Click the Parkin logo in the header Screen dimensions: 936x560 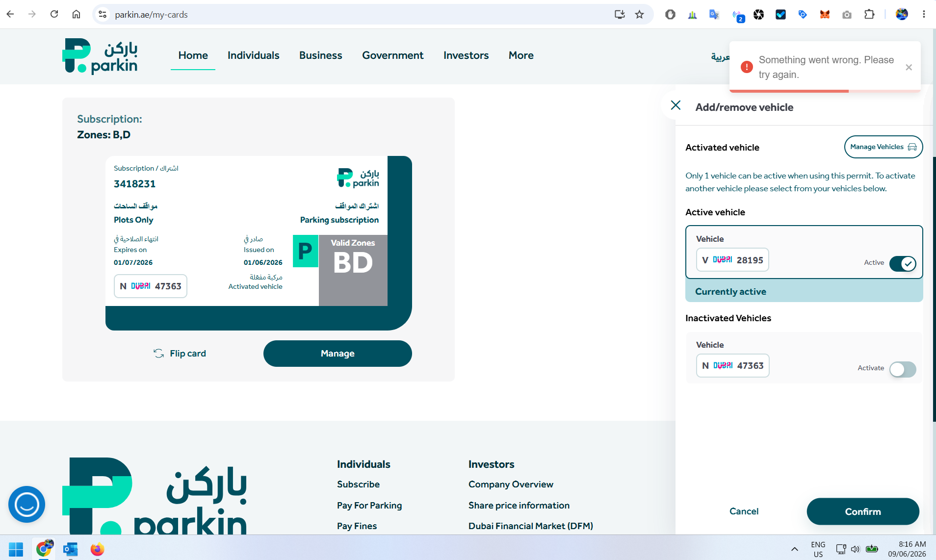click(100, 56)
